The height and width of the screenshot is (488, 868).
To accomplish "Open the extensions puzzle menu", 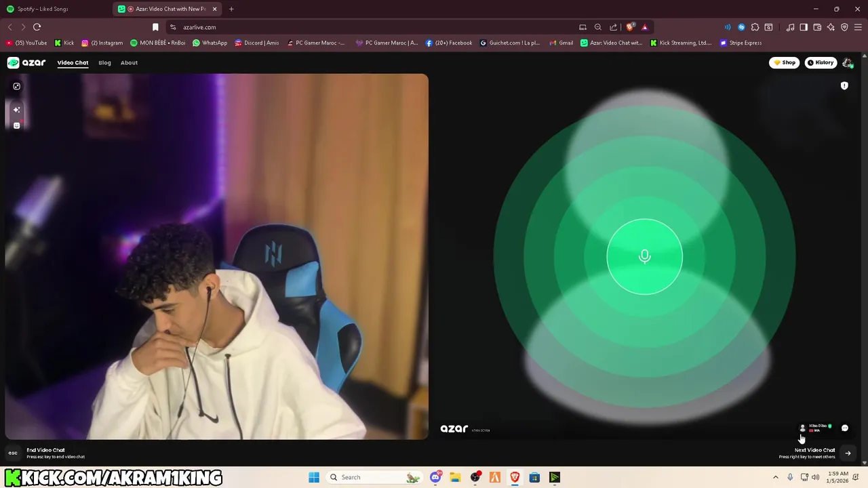I will pyautogui.click(x=755, y=27).
